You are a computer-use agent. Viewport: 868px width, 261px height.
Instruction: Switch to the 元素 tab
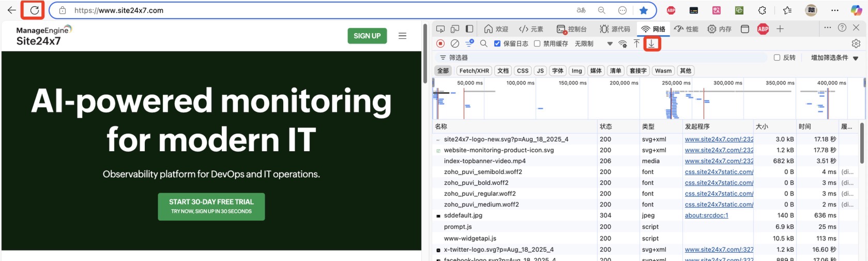[x=531, y=29]
